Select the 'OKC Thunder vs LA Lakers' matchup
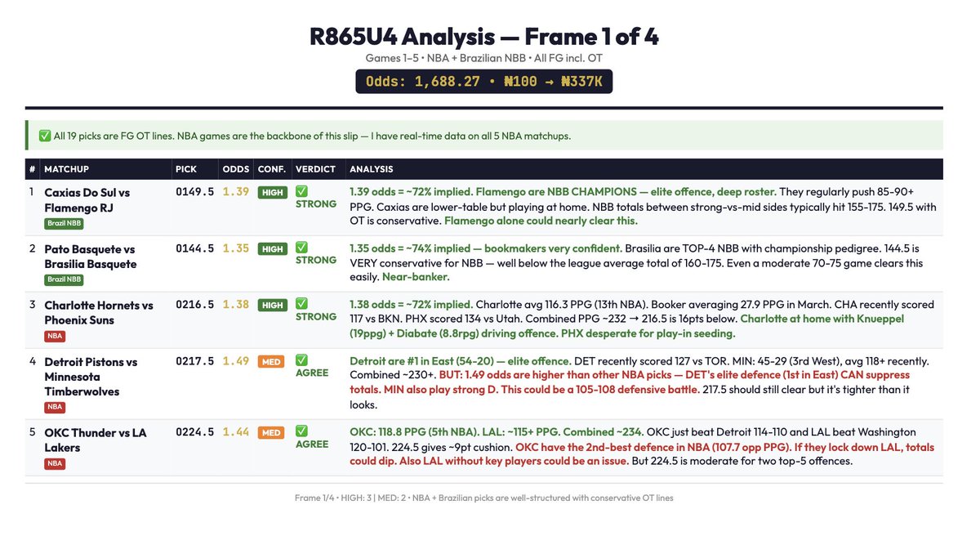980x536 pixels. (96, 440)
